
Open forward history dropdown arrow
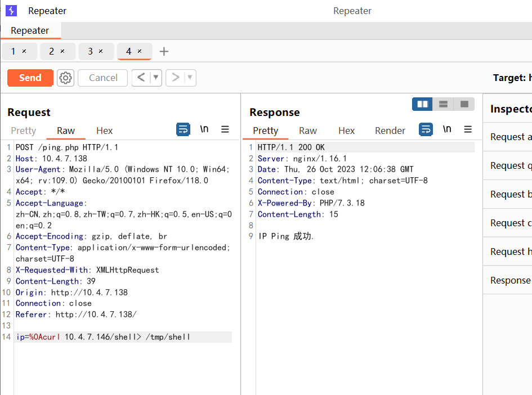(x=190, y=78)
